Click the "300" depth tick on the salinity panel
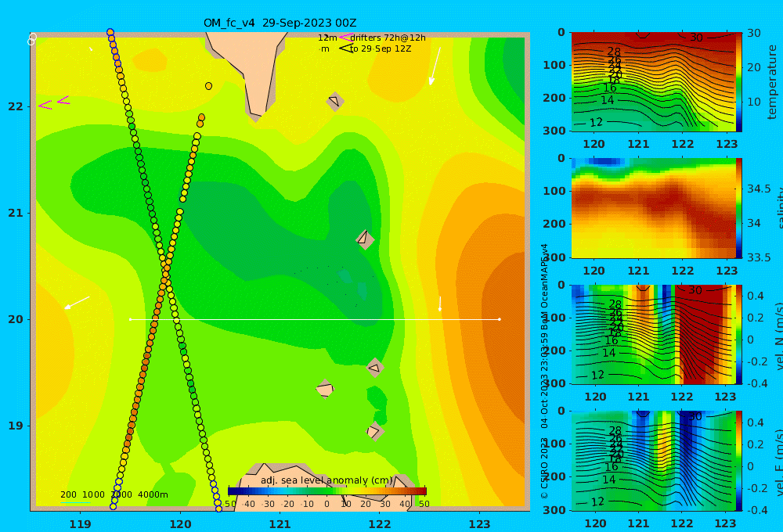The image size is (783, 532). point(554,257)
